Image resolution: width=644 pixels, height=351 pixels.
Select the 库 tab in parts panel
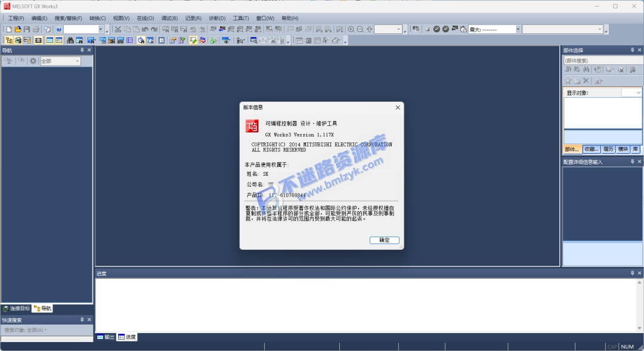pyautogui.click(x=636, y=149)
